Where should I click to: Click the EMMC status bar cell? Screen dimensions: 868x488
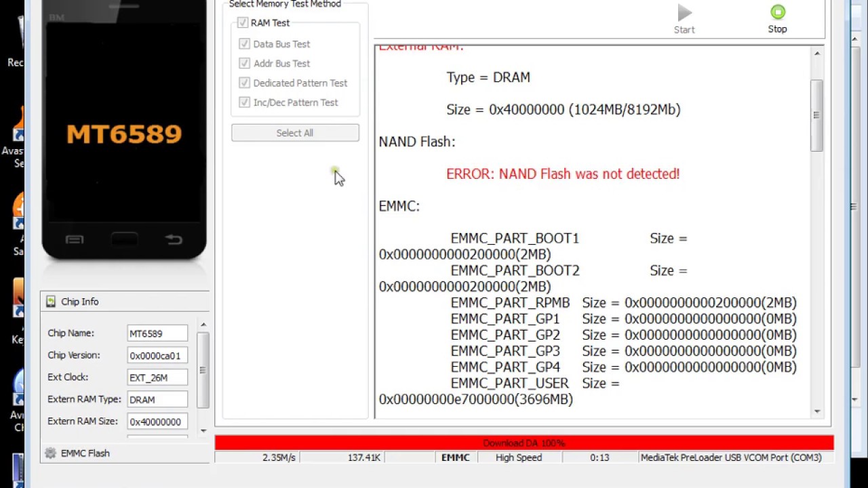tap(456, 457)
